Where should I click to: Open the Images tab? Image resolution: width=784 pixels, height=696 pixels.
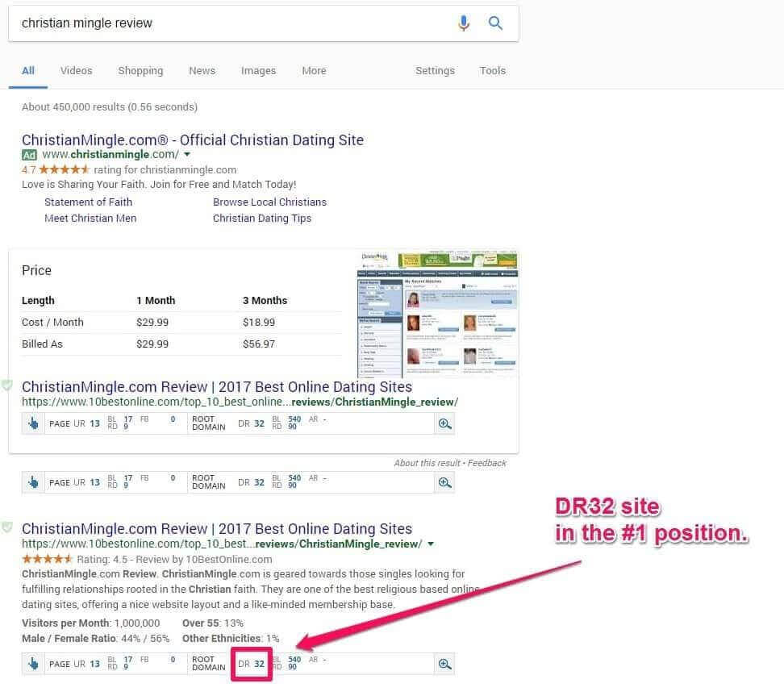[258, 70]
